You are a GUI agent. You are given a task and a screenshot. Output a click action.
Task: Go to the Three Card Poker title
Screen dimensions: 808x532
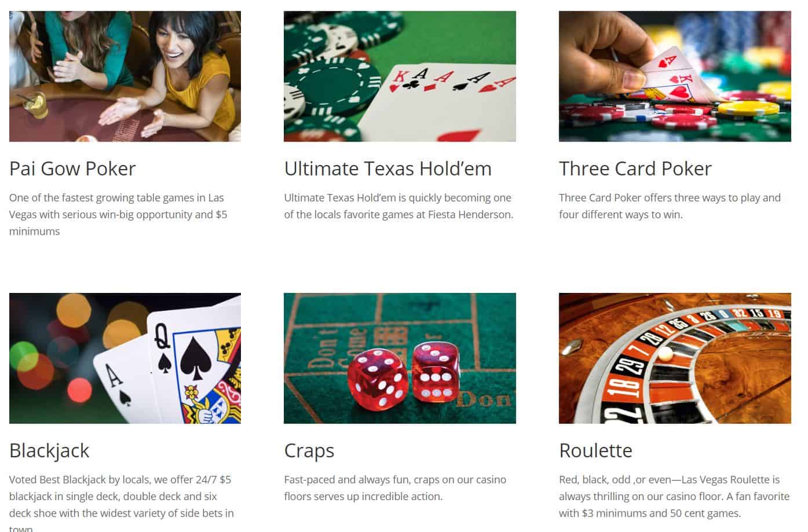coord(635,168)
